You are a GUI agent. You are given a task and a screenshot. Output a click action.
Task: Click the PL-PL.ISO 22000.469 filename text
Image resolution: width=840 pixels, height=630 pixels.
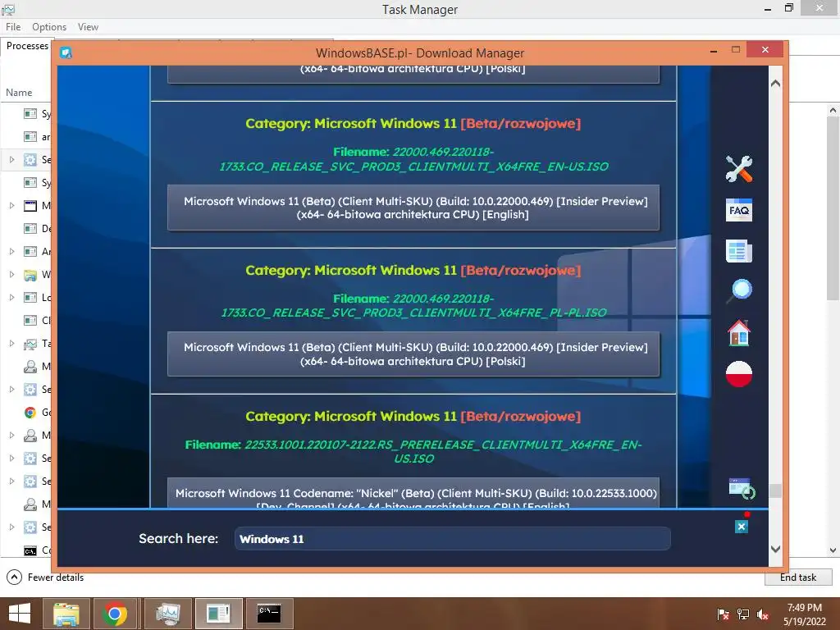coord(413,305)
